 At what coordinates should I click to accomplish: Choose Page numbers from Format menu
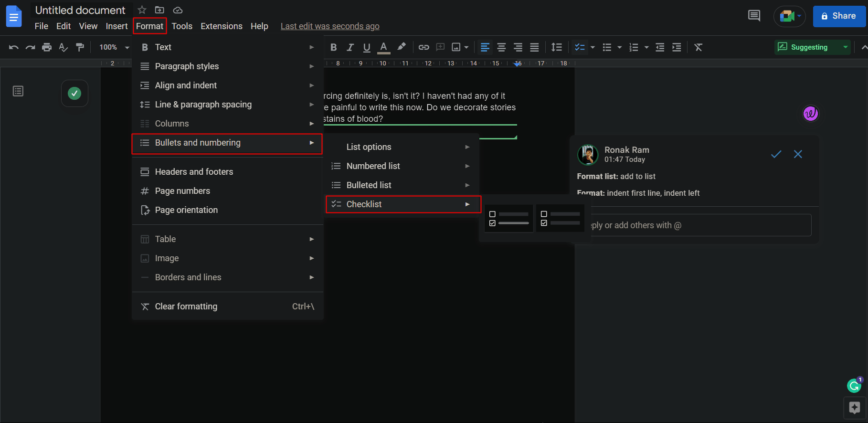[x=228, y=191]
